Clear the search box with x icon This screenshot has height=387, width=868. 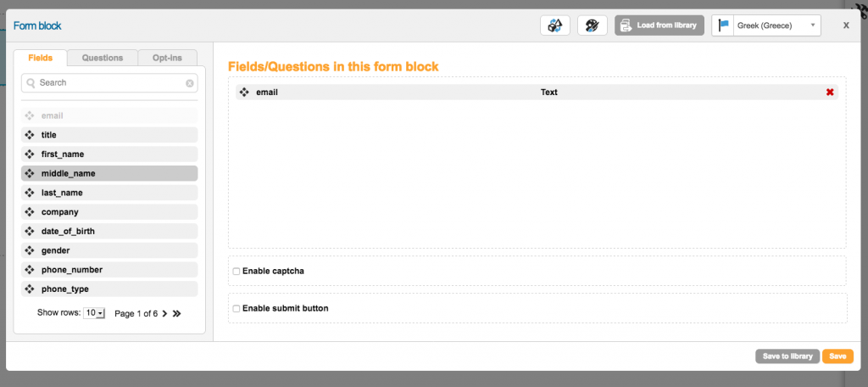(190, 83)
